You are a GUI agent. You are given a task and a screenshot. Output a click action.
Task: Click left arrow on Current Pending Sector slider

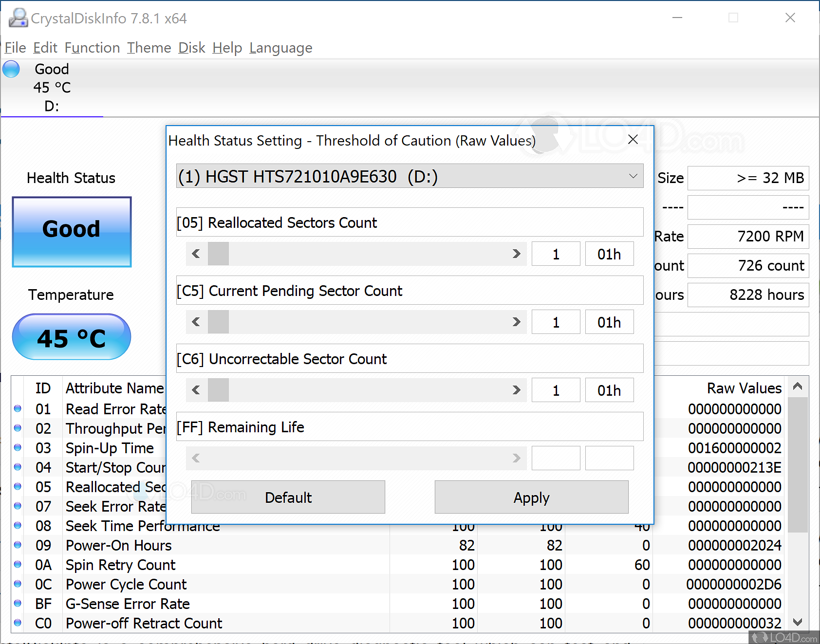coord(196,322)
